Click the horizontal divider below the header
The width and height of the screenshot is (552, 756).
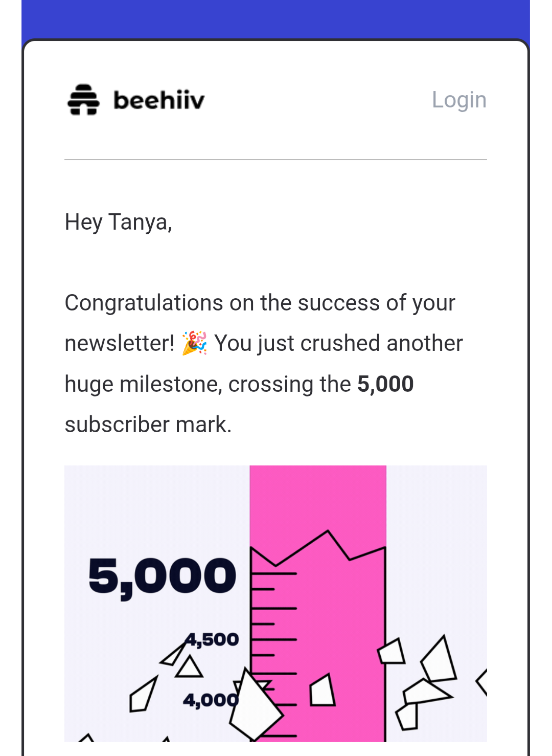pos(275,160)
